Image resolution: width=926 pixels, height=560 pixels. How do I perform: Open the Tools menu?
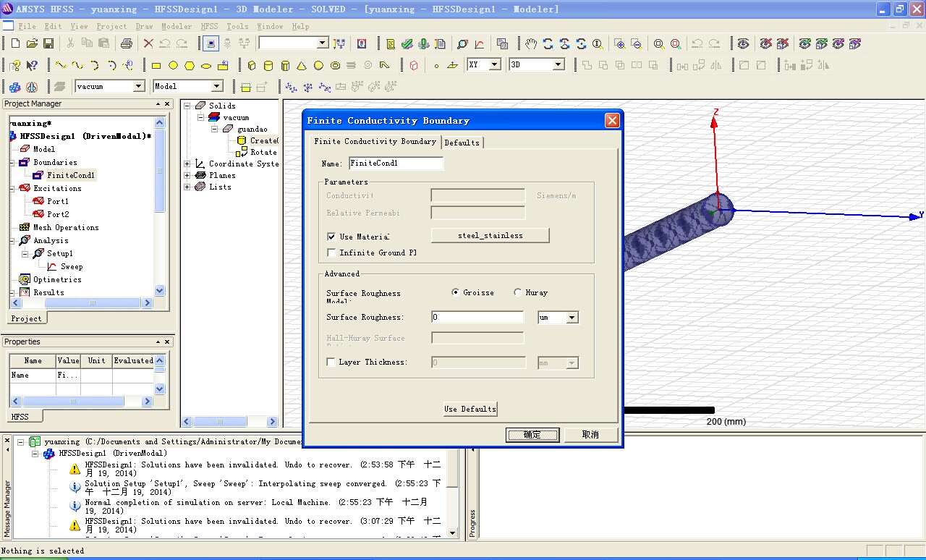tap(237, 26)
